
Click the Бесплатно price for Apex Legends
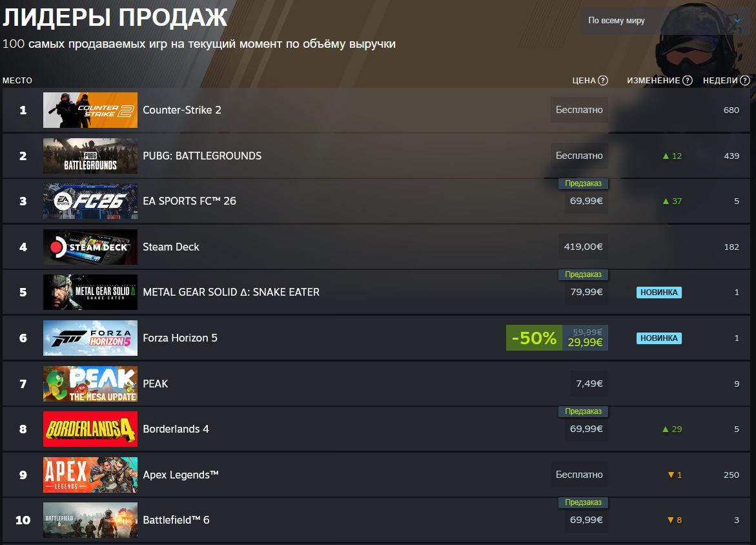(x=579, y=475)
